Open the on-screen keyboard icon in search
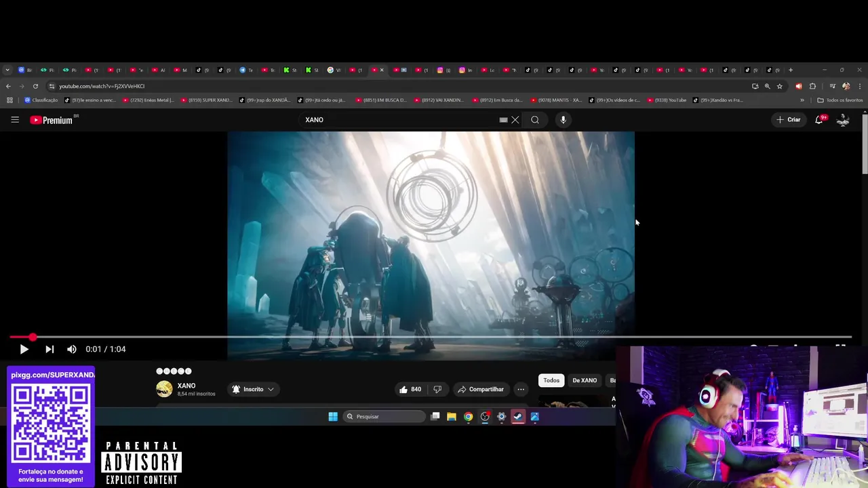This screenshot has height=488, width=868. [x=503, y=120]
